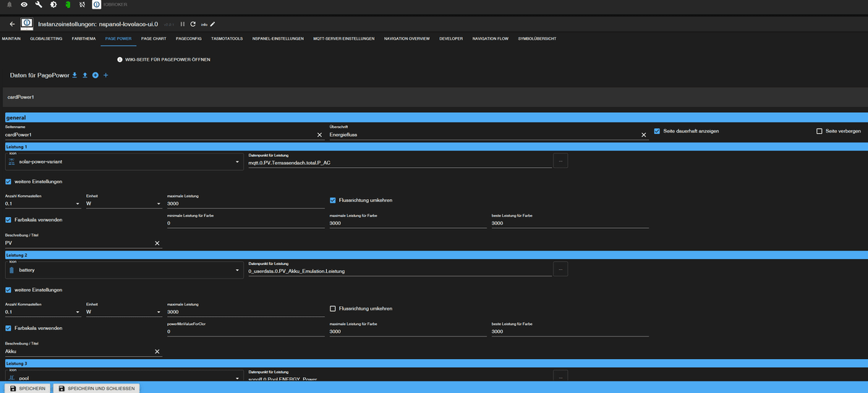Open the NAVIGATION OVERVIEW tab
Viewport: 868px width, 393px height.
click(x=407, y=38)
